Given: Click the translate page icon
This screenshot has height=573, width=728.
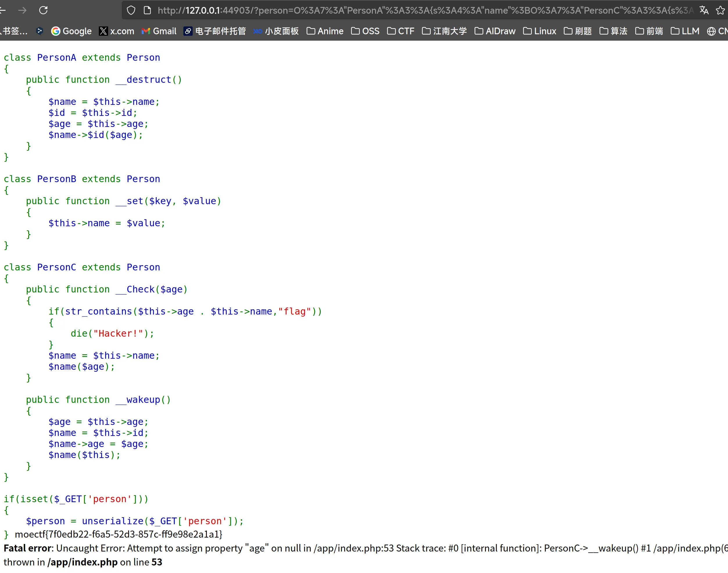Looking at the screenshot, I should pos(704,10).
